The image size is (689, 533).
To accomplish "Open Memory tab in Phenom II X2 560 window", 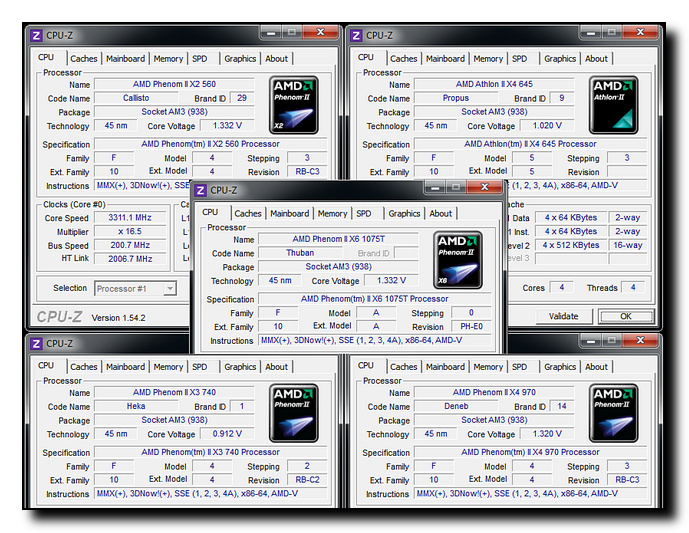I will click(168, 58).
